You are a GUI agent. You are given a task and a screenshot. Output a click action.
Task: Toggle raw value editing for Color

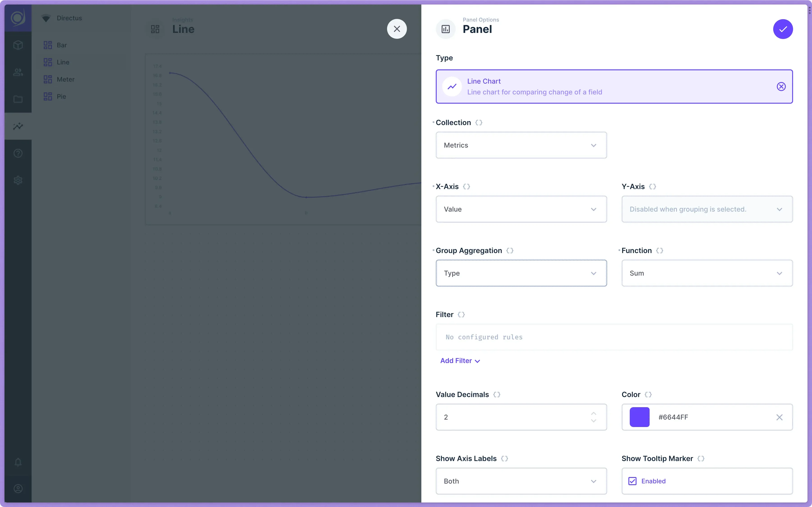pyautogui.click(x=648, y=394)
